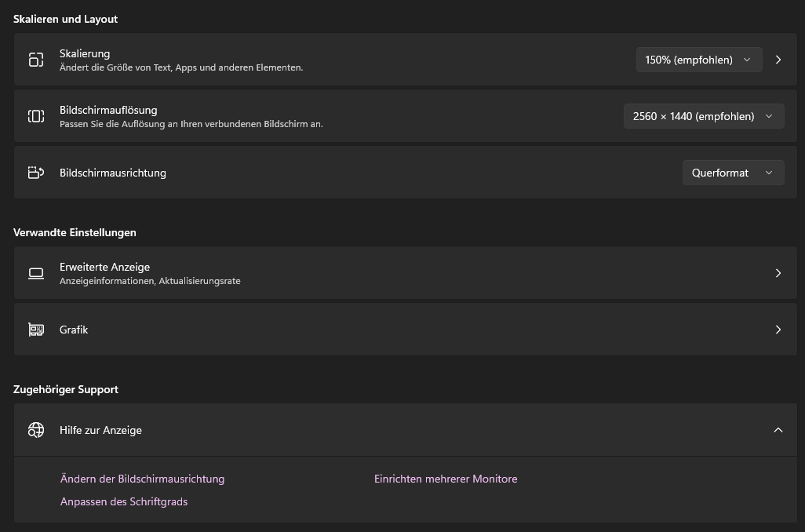805x532 pixels.
Task: Click the Grafik row label
Action: [74, 330]
